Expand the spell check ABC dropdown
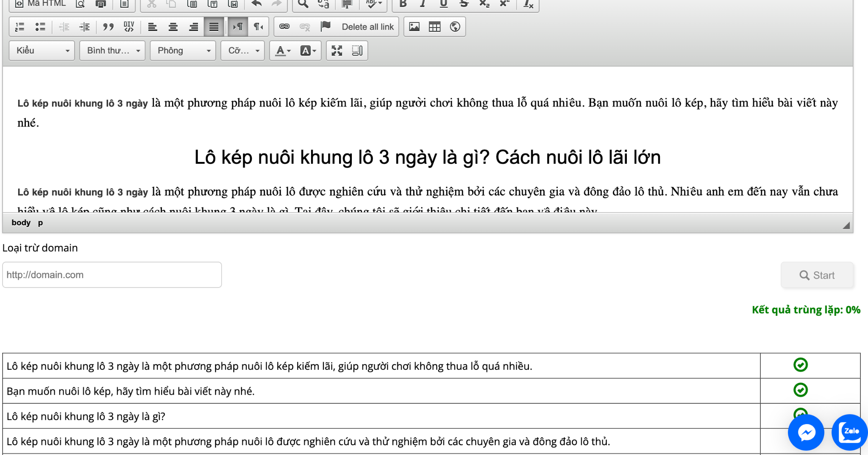 [373, 3]
